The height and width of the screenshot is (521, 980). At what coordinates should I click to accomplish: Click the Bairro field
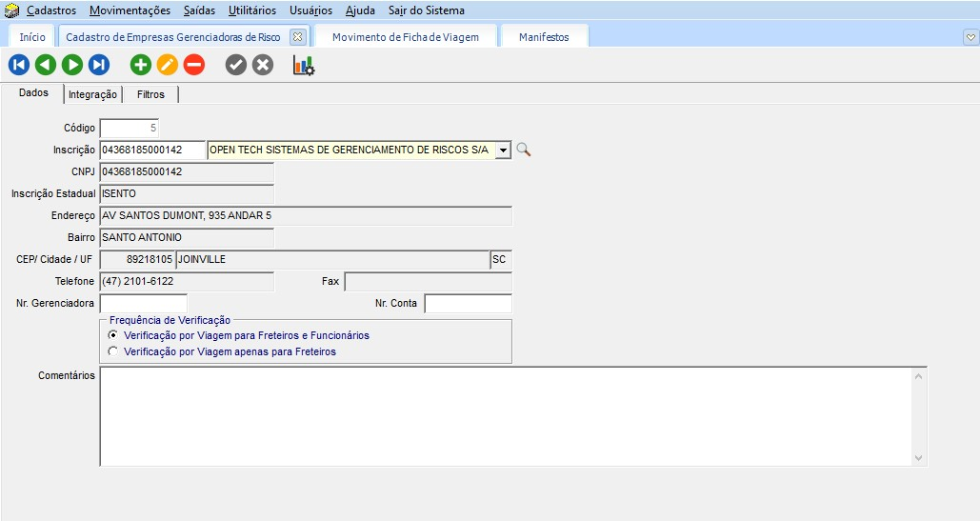click(187, 237)
